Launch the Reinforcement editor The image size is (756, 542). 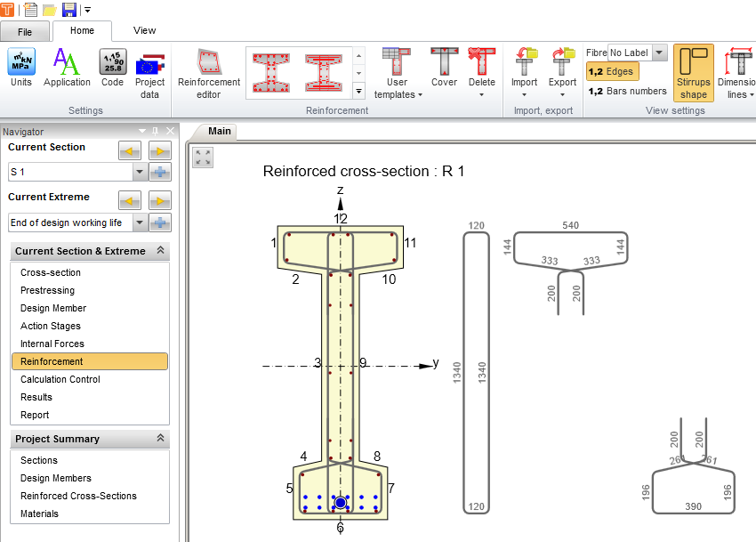pyautogui.click(x=209, y=71)
